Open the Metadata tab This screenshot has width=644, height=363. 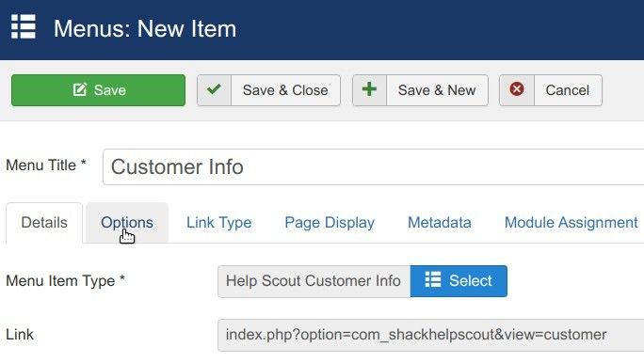[440, 223]
